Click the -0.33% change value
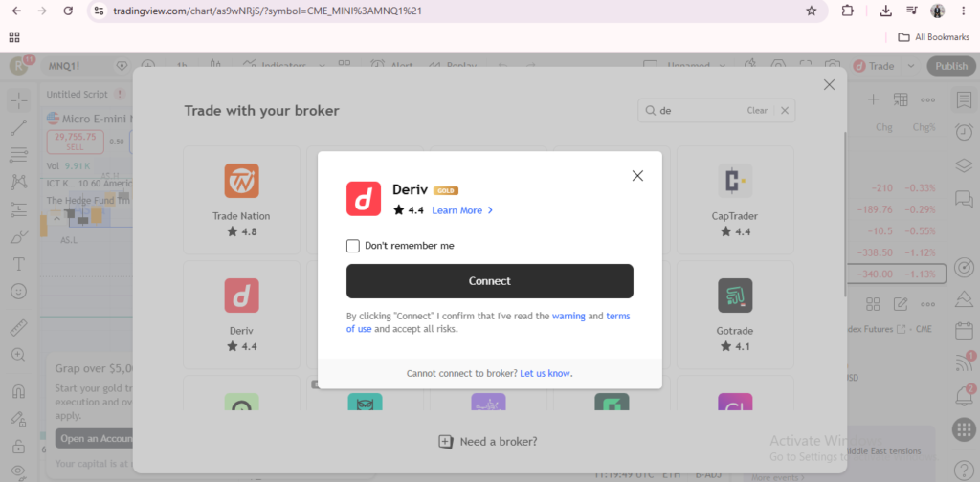Viewport: 980px width, 482px height. [919, 187]
